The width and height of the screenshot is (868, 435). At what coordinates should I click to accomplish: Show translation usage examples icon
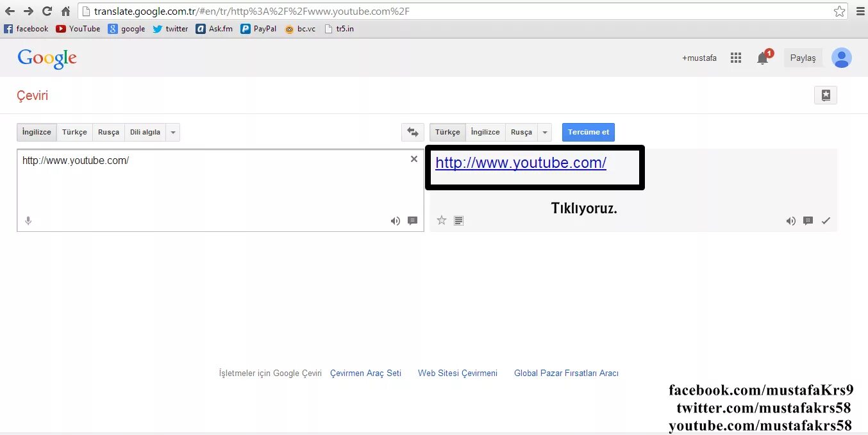click(x=808, y=221)
